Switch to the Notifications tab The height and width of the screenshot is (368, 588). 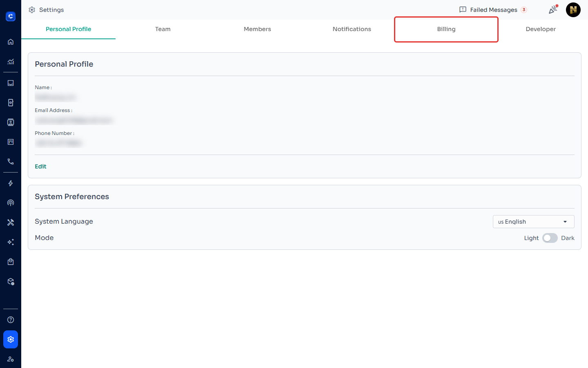point(352,29)
